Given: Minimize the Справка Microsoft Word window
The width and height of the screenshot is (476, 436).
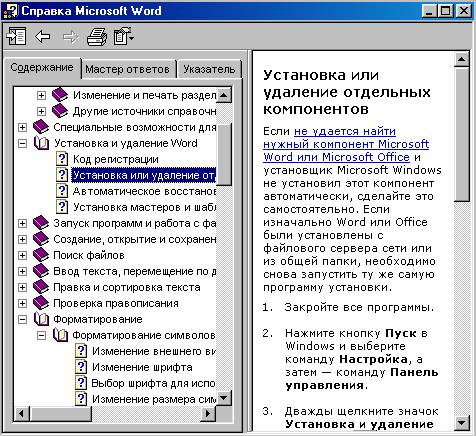Looking at the screenshot, I should 430,11.
